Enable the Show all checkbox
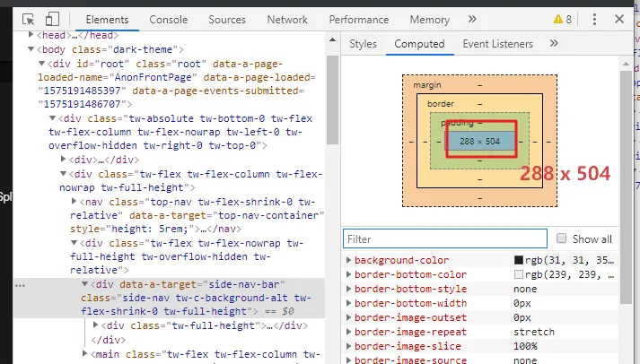 pyautogui.click(x=562, y=239)
